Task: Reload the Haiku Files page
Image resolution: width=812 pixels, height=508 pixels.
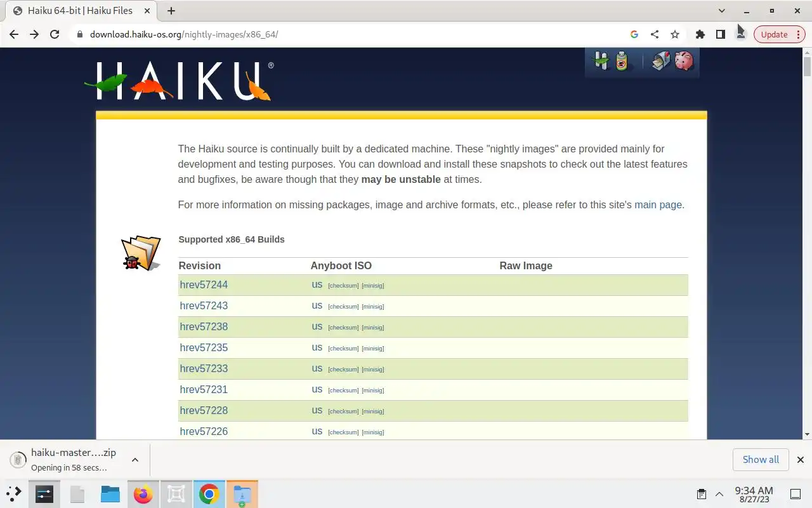Action: click(x=55, y=34)
